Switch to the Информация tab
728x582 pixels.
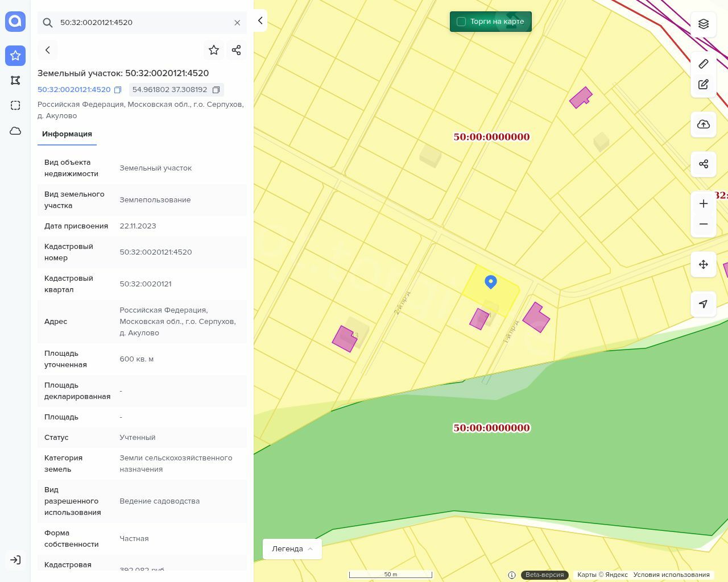tap(67, 134)
